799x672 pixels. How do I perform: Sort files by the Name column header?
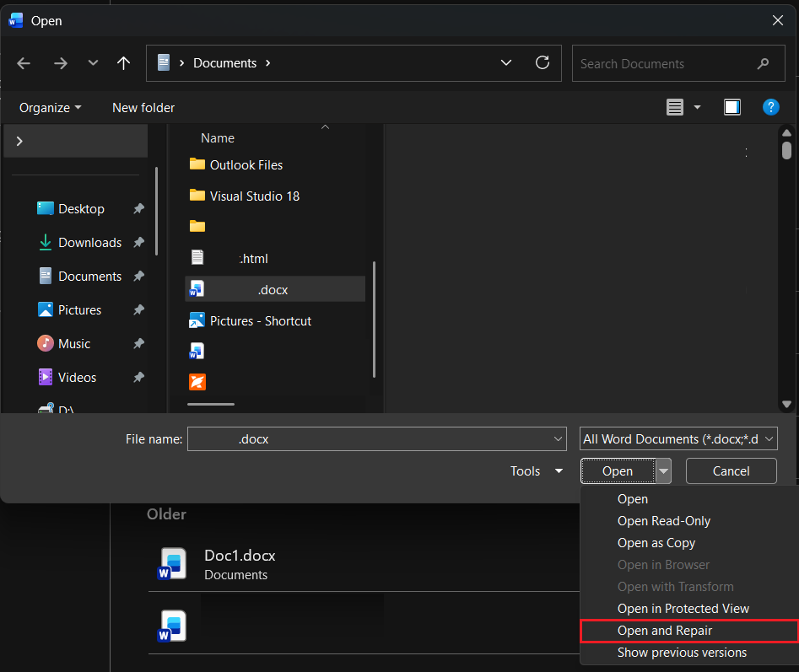[x=218, y=138]
